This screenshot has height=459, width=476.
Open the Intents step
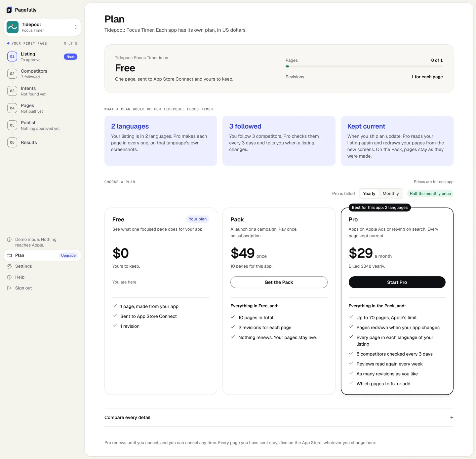42,91
